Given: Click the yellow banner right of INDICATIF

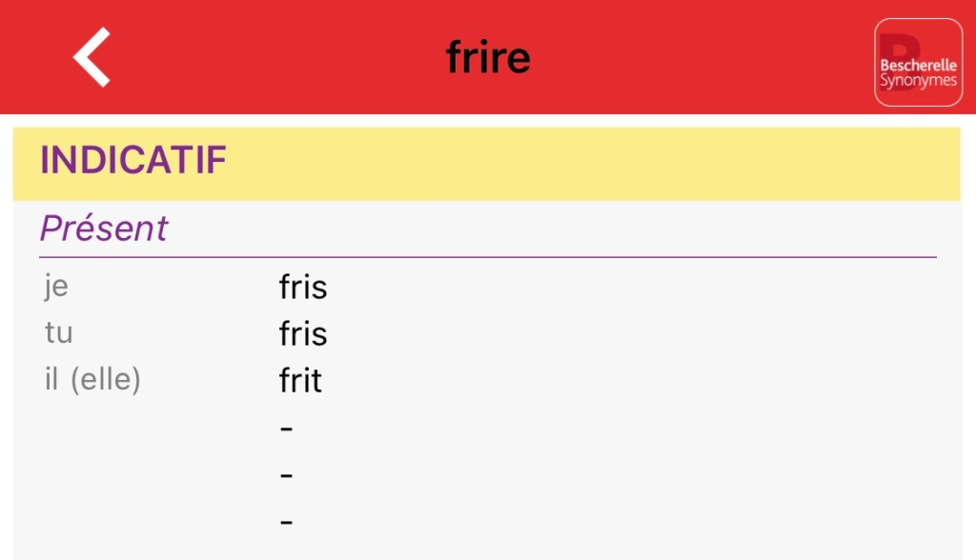Looking at the screenshot, I should click(x=591, y=163).
